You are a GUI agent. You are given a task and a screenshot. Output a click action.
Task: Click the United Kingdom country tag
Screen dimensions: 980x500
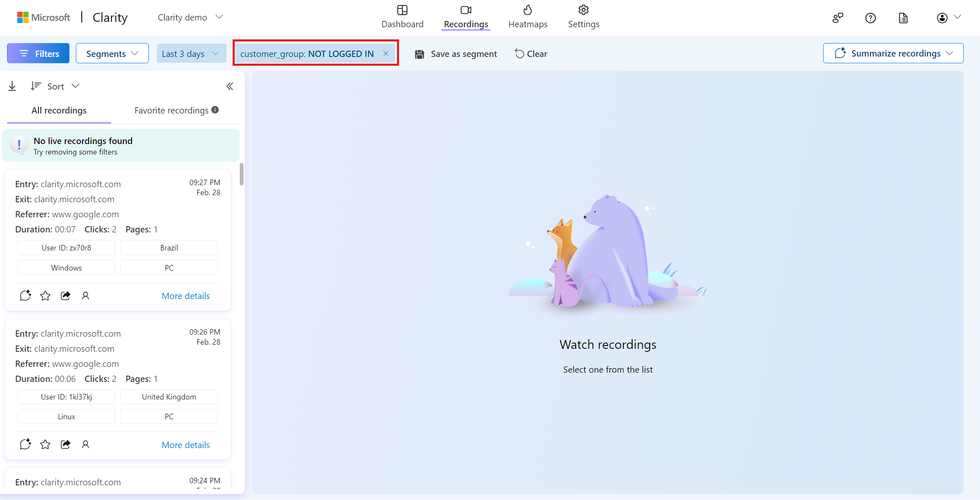169,397
